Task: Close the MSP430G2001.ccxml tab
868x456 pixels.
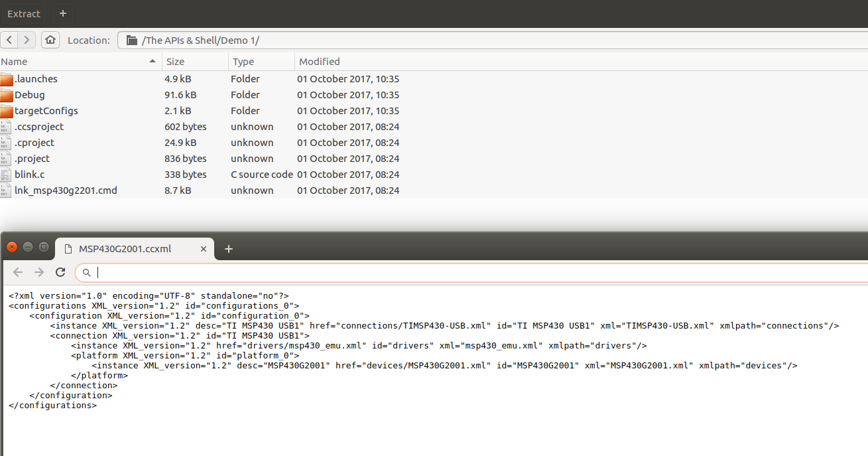Action: [204, 249]
